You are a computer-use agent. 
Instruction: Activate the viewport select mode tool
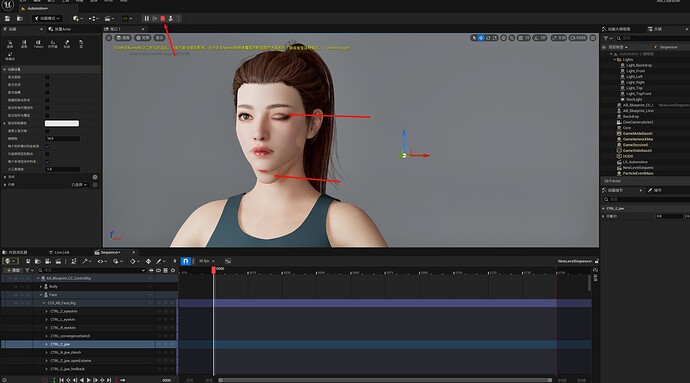tap(473, 38)
